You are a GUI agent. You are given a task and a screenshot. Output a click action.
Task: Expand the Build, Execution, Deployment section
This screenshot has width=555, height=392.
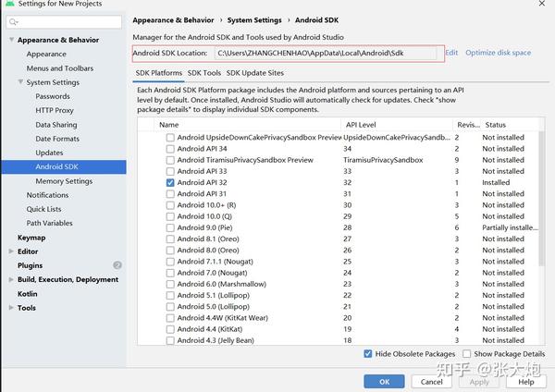pyautogui.click(x=11, y=279)
